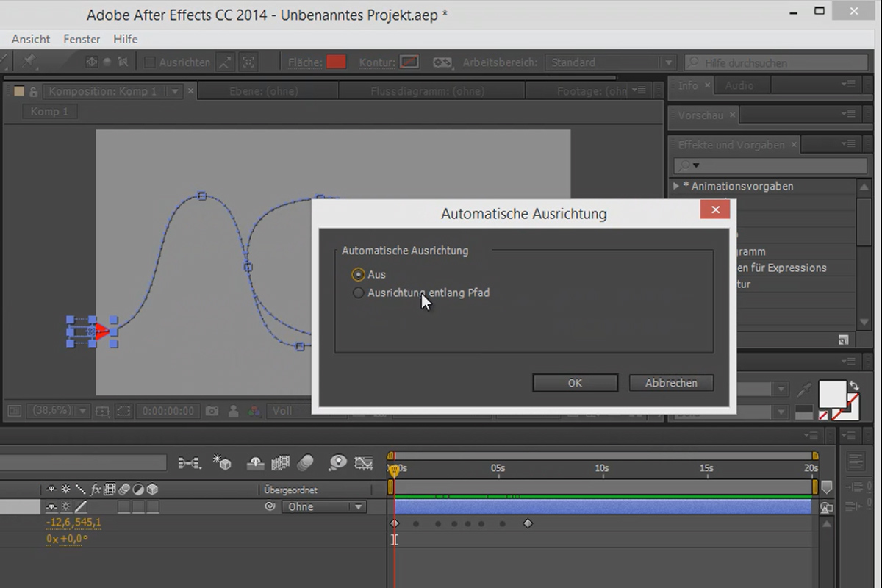Screen dimensions: 882x588
Task: Toggle the layer quality slash switch
Action: (x=81, y=506)
